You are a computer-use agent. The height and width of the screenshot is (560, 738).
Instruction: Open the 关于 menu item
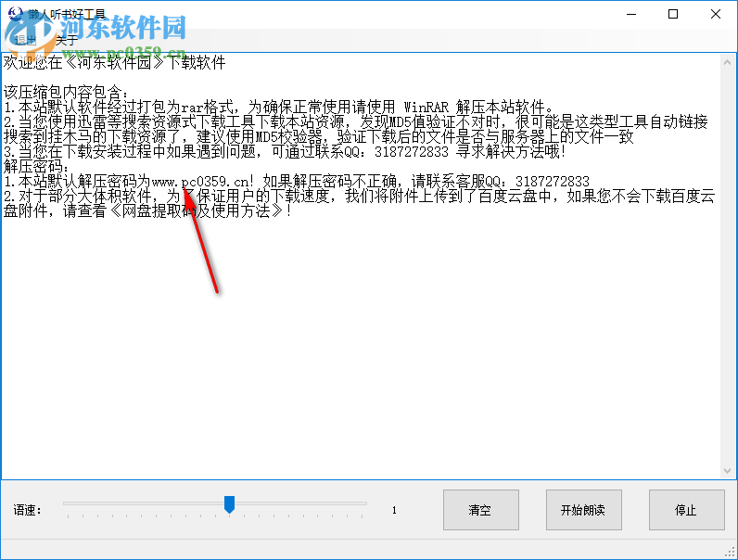click(x=67, y=41)
